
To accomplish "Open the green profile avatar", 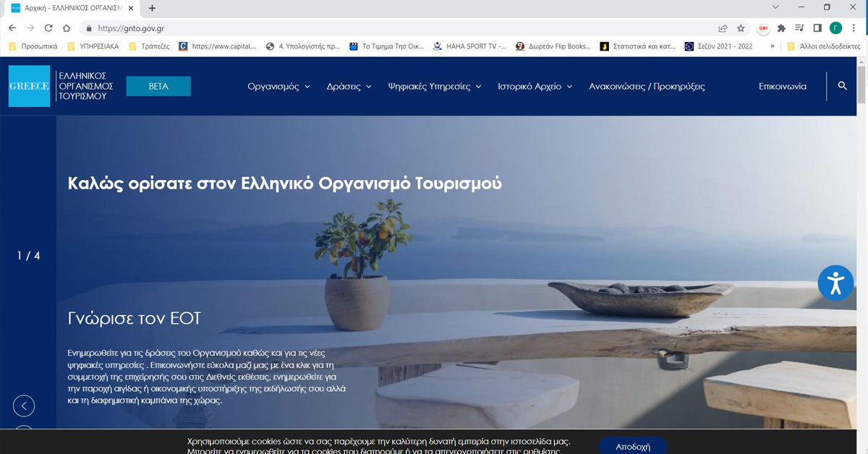I will (835, 28).
